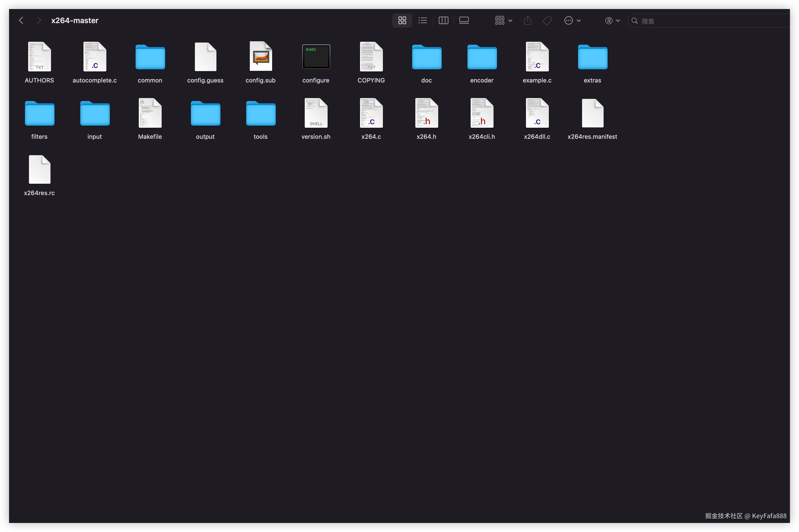
Task: Switch to icon grid view
Action: [x=402, y=21]
